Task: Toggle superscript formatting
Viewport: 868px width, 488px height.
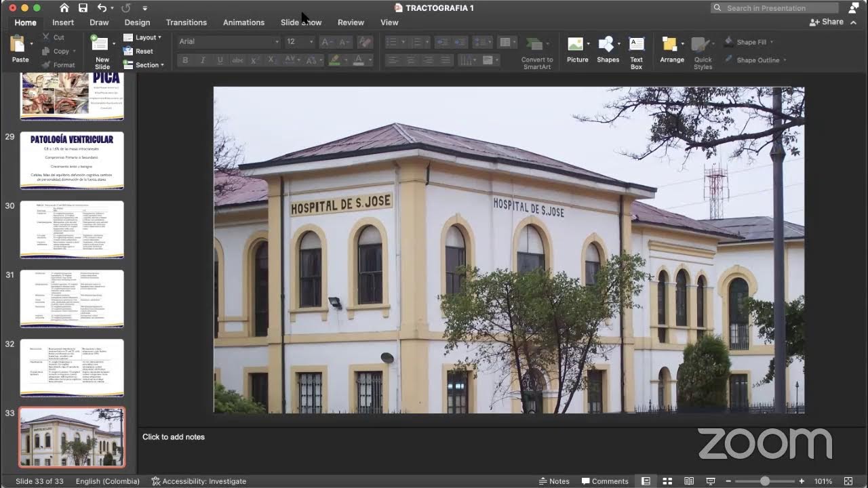Action: click(x=255, y=60)
